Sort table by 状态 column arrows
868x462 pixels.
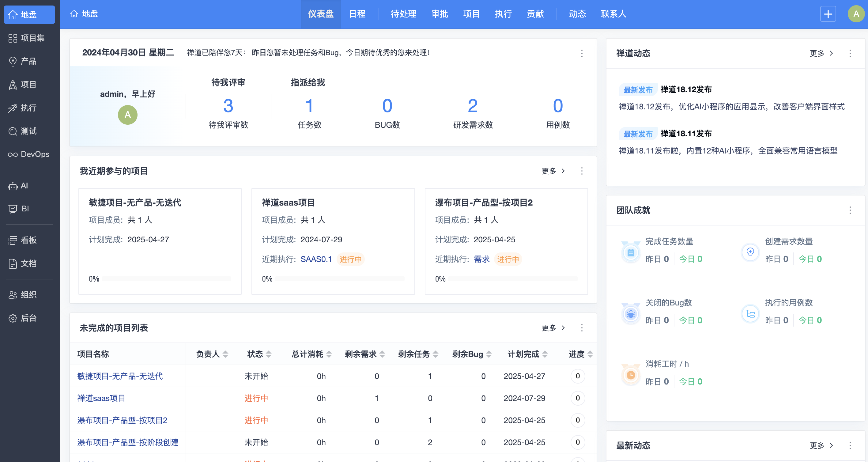[269, 354]
